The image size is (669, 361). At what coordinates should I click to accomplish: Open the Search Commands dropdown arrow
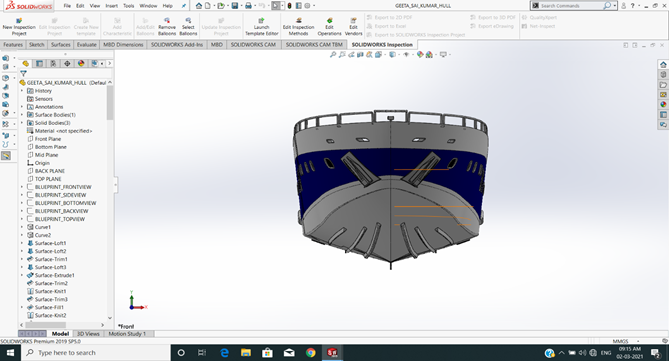pos(615,6)
